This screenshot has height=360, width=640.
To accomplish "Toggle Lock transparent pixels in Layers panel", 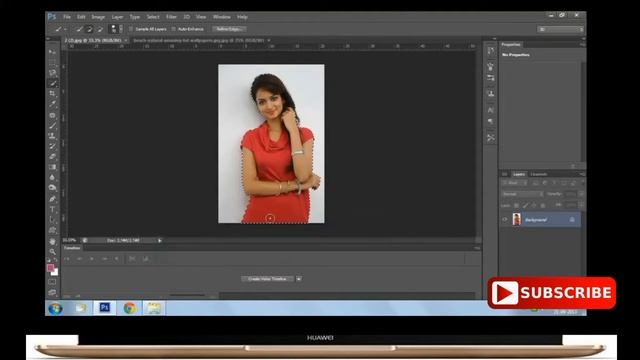I will pyautogui.click(x=517, y=205).
